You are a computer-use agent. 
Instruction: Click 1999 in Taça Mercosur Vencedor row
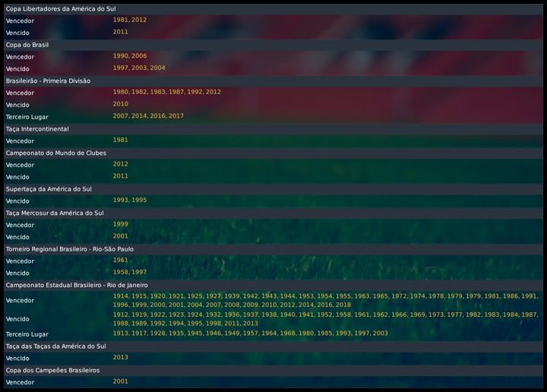coord(120,225)
